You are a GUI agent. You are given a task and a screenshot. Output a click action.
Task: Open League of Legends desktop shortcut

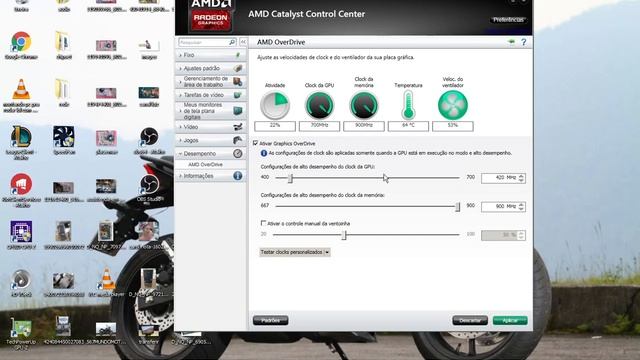tap(21, 137)
